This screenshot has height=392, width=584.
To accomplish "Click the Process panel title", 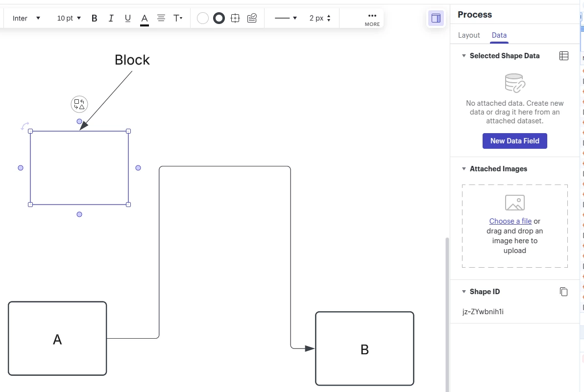I will pyautogui.click(x=474, y=15).
